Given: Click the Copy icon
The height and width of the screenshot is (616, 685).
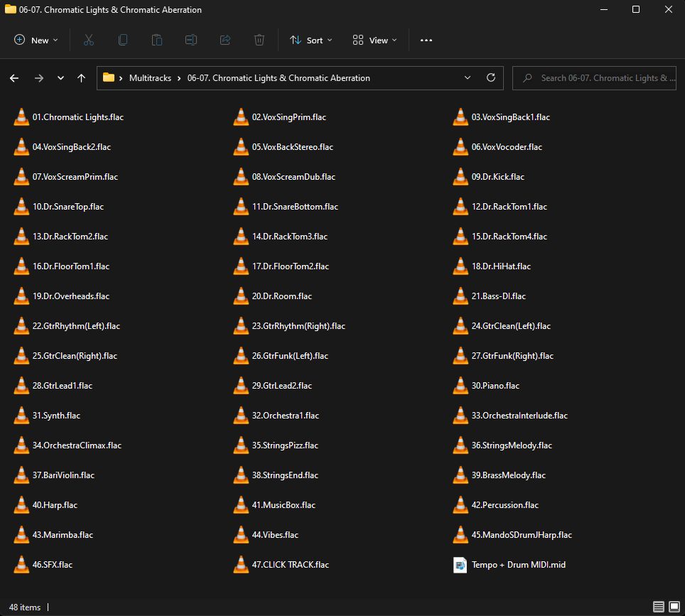Looking at the screenshot, I should click(122, 40).
